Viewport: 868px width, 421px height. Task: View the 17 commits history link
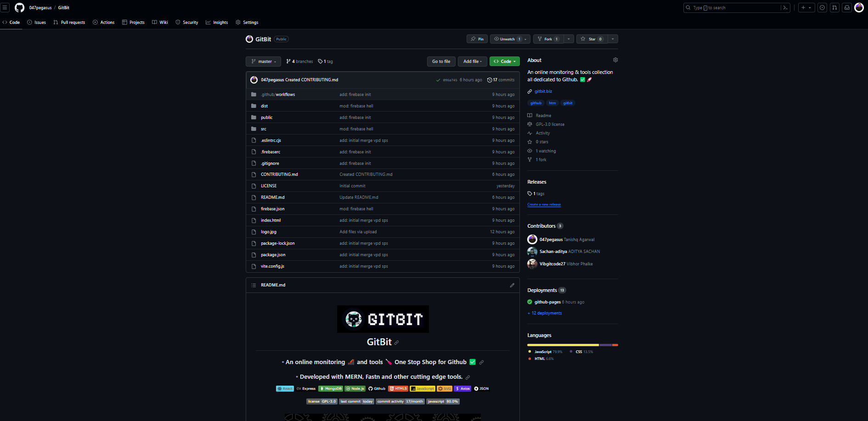(501, 80)
